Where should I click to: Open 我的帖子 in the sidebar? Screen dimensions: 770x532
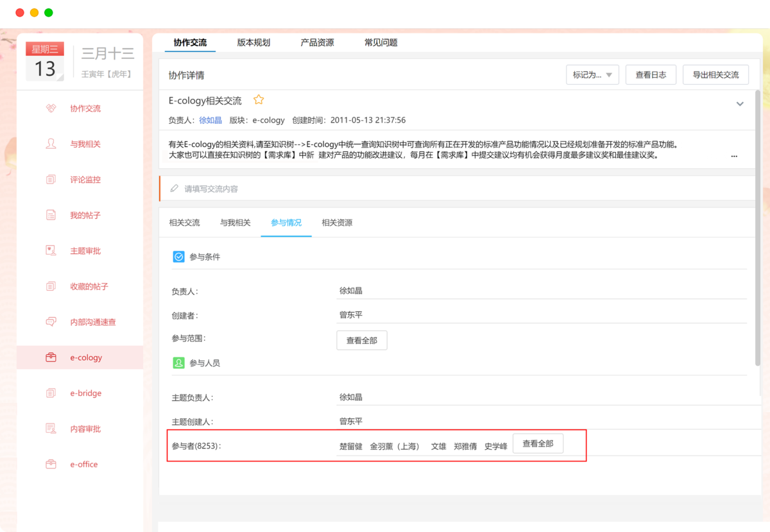[x=85, y=215]
